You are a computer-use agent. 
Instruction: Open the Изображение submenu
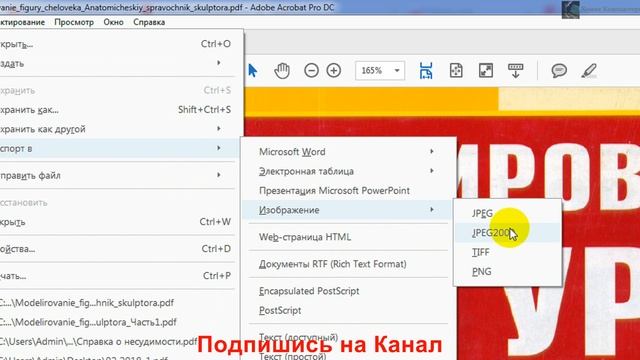click(347, 210)
